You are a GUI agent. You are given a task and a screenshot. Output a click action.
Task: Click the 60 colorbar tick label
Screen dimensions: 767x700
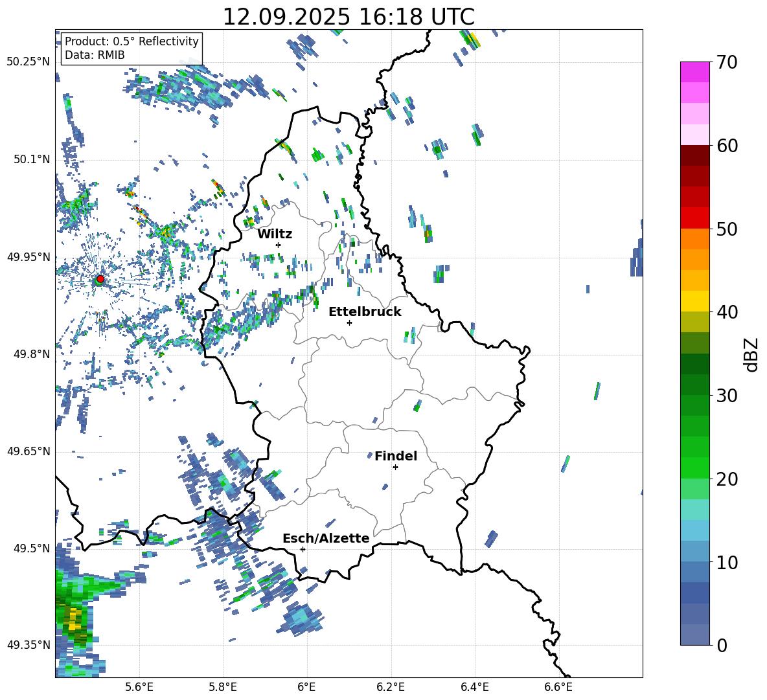pyautogui.click(x=727, y=146)
